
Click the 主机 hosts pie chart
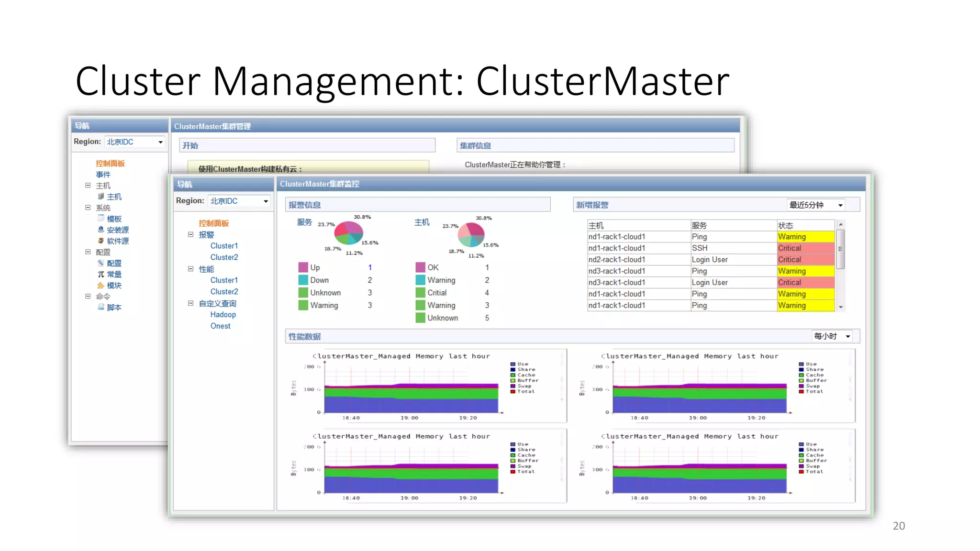click(x=471, y=234)
